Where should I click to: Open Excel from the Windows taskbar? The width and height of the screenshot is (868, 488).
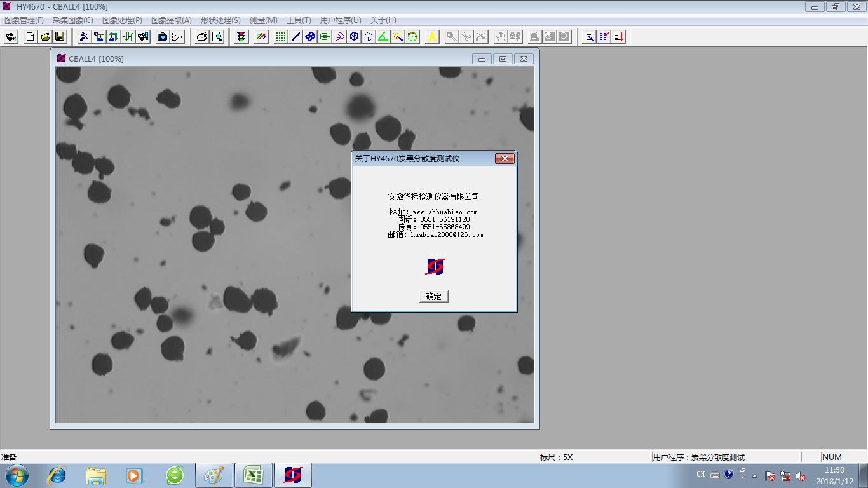coord(254,475)
